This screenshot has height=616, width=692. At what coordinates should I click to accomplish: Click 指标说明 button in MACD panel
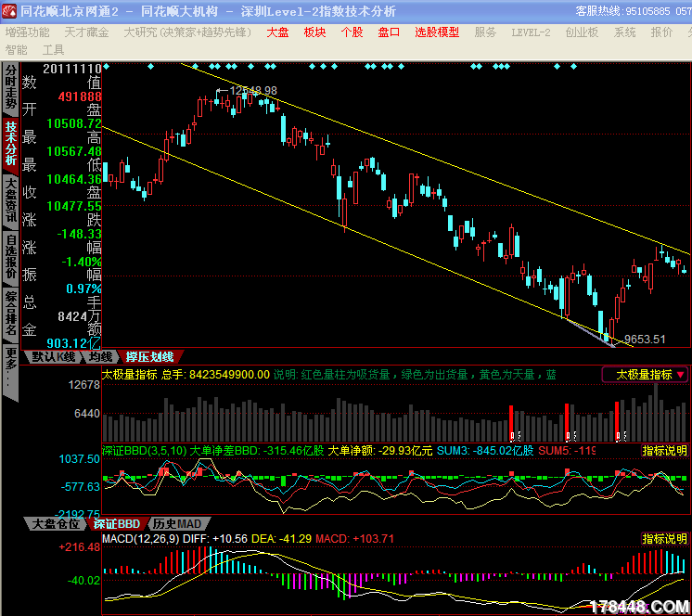click(664, 539)
